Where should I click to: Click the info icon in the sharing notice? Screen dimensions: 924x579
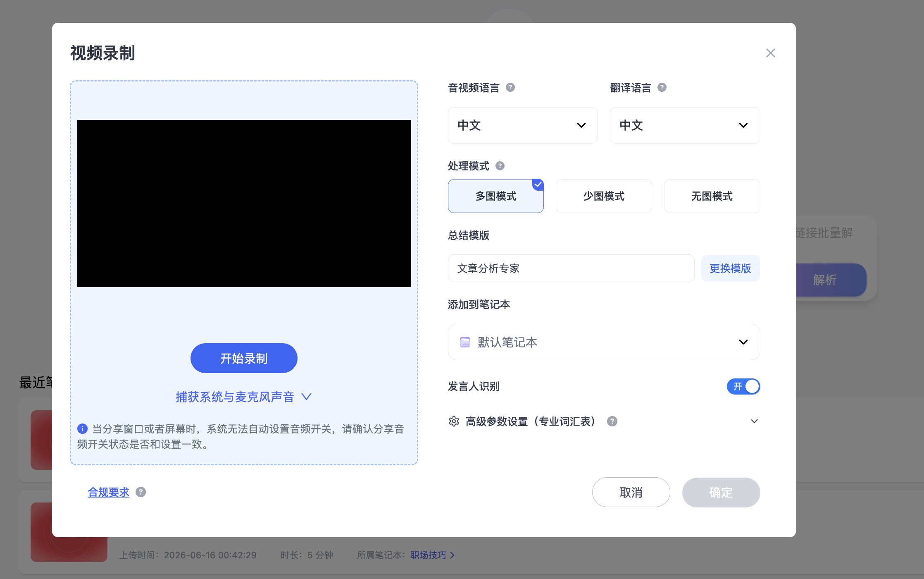[82, 428]
